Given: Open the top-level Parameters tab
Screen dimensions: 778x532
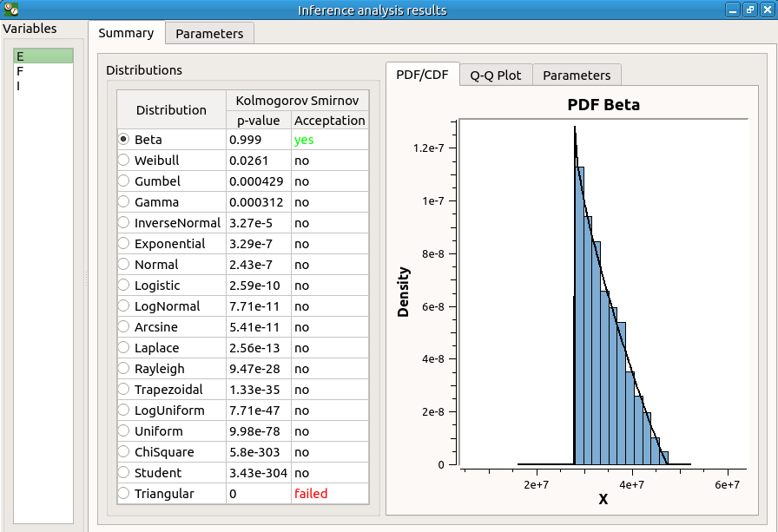Looking at the screenshot, I should pyautogui.click(x=209, y=33).
